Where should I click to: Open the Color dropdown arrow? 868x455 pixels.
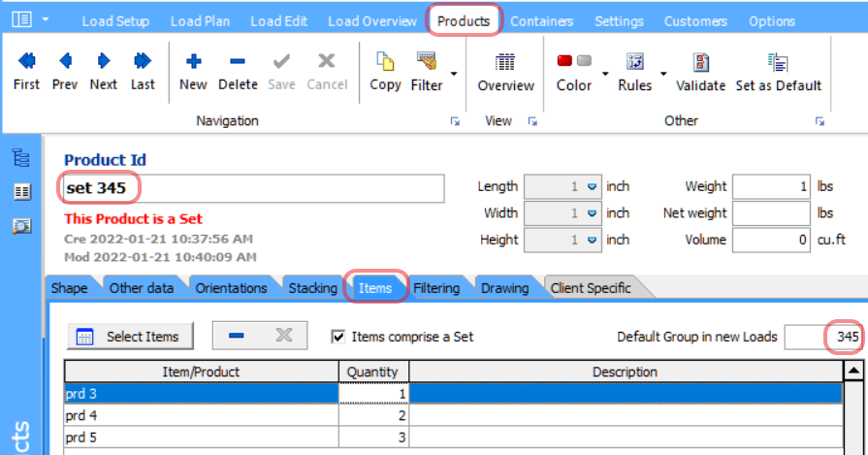pos(605,73)
